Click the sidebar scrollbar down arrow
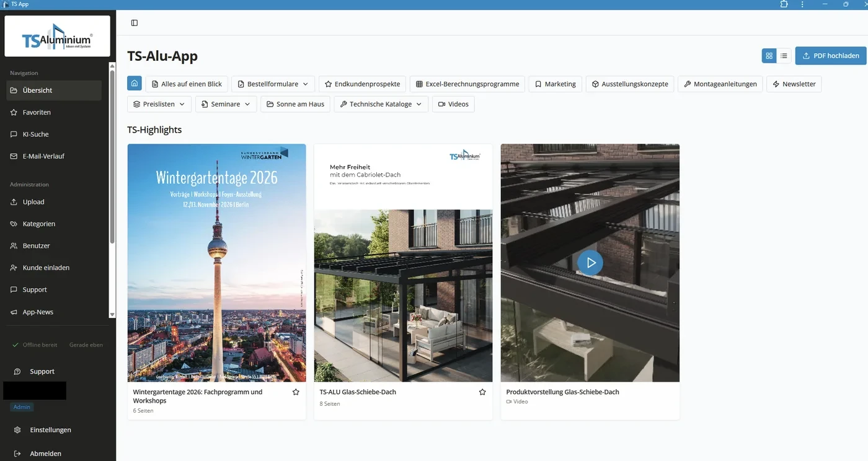The height and width of the screenshot is (461, 868). [112, 315]
